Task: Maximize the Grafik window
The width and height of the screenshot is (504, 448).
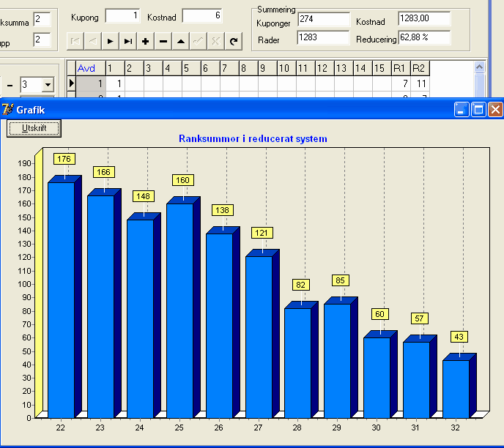Action: coord(478,110)
